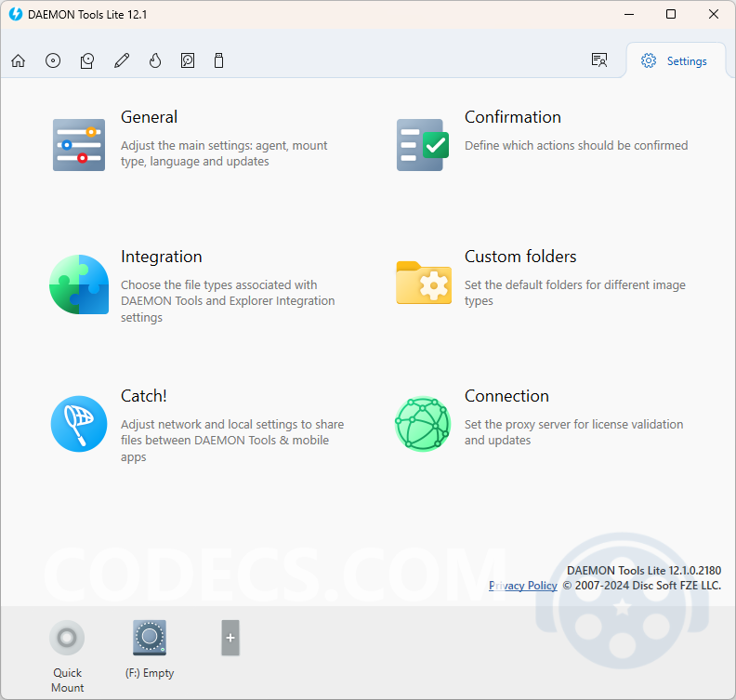
Task: Open the Images disc toolbar icon
Action: [53, 60]
